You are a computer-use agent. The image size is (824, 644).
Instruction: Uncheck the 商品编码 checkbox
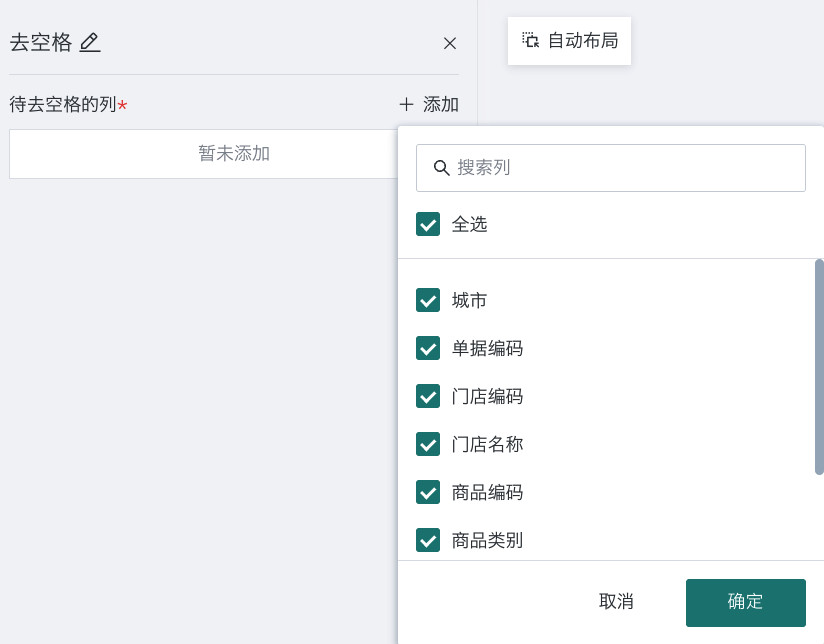click(x=428, y=492)
